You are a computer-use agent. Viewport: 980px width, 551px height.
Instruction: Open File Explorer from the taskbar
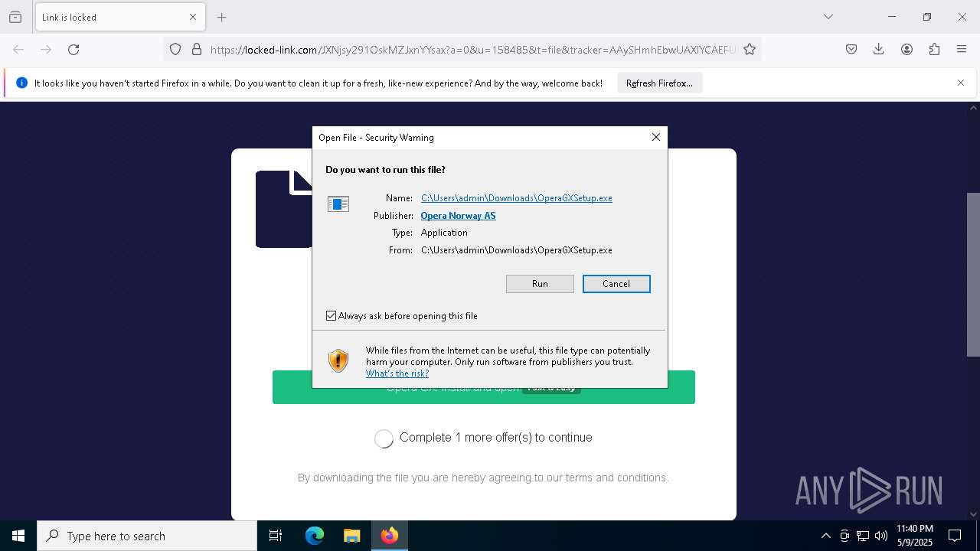click(x=351, y=536)
